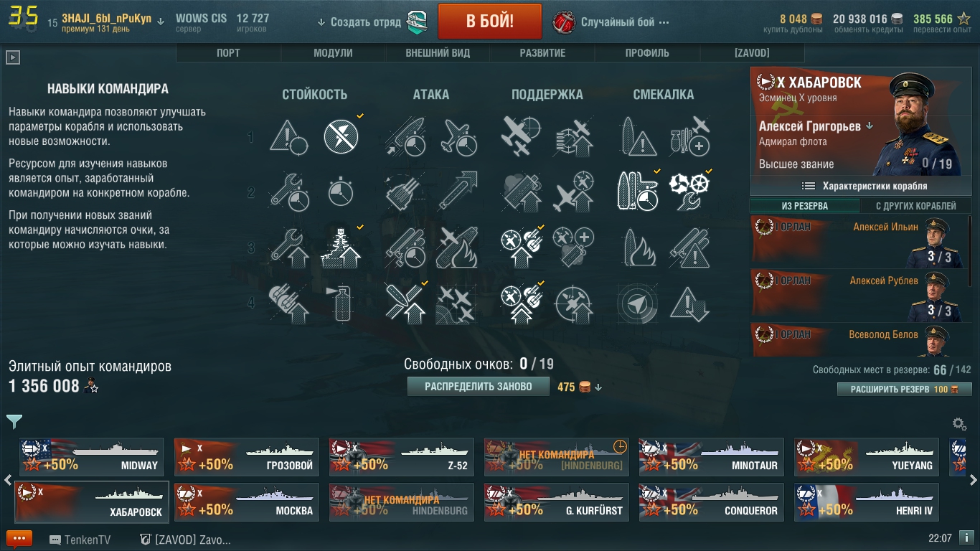
Task: Click the В БОЙ! button
Action: point(490,21)
